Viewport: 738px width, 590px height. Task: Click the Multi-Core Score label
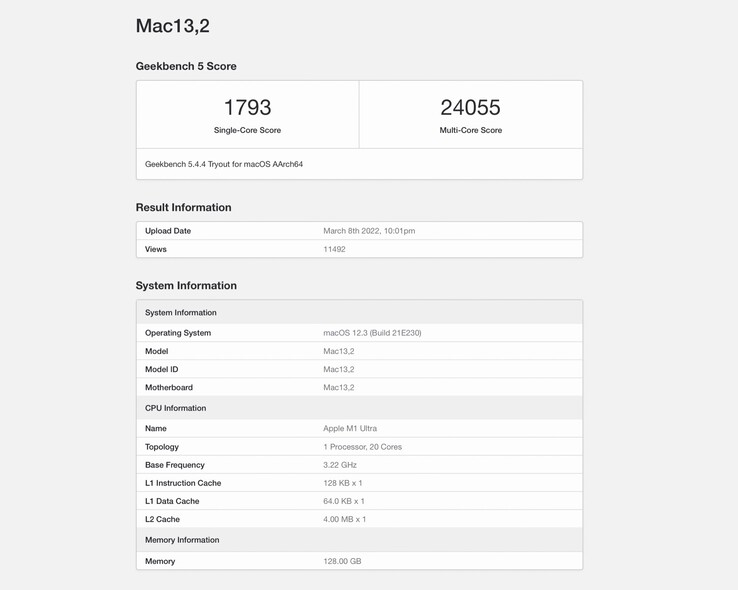coord(470,130)
